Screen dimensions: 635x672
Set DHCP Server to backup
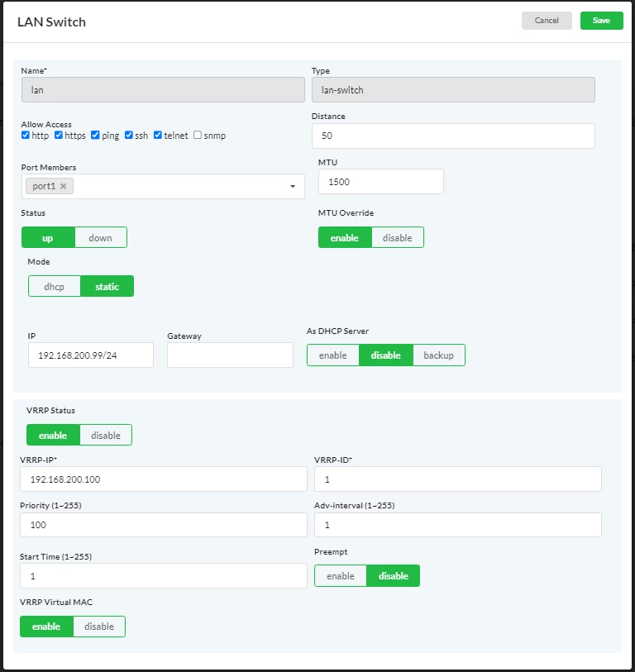pyautogui.click(x=438, y=355)
